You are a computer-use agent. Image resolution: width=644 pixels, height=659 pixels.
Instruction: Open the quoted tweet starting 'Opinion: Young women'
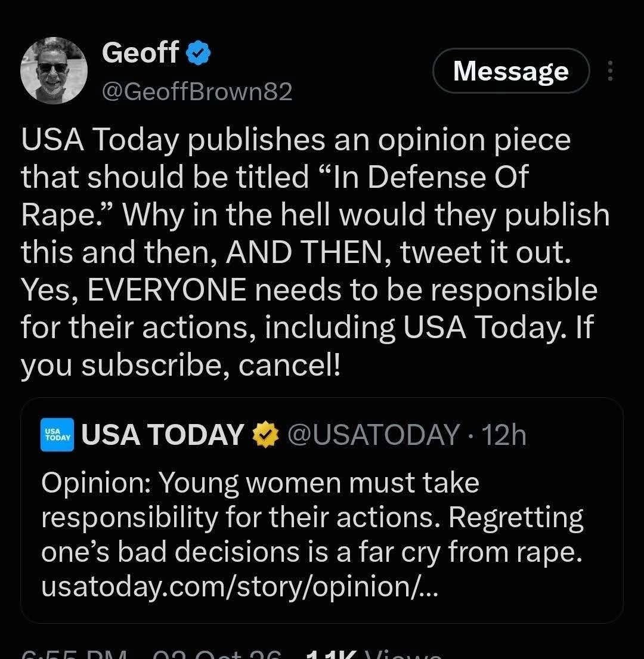pyautogui.click(x=322, y=511)
